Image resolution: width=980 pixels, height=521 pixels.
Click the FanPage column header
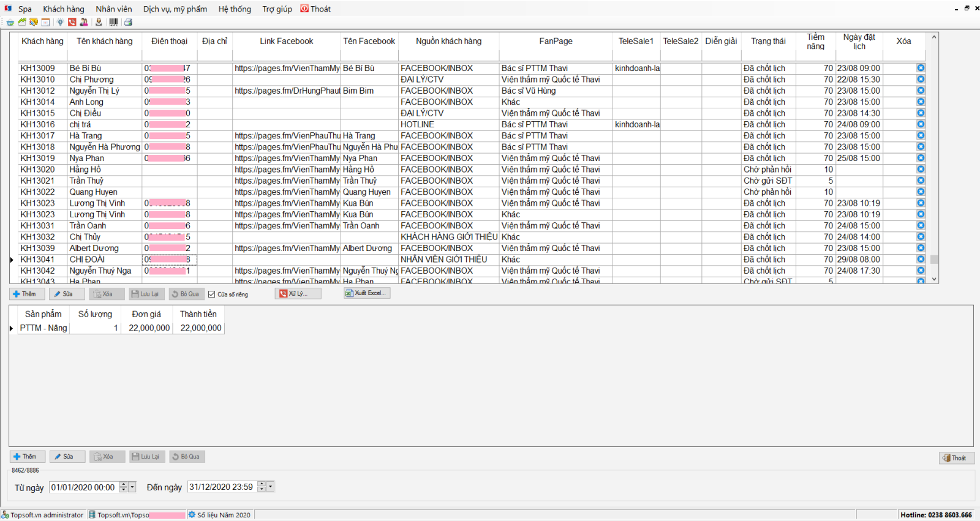pos(556,42)
